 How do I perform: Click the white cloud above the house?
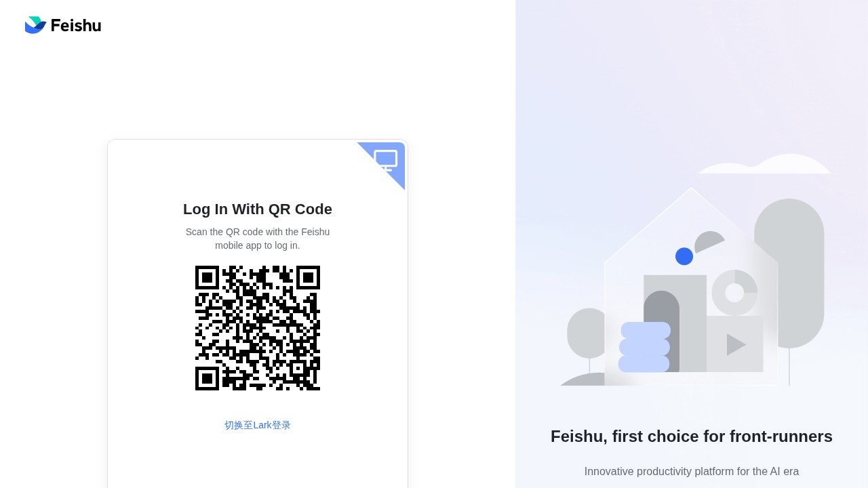[x=764, y=164]
